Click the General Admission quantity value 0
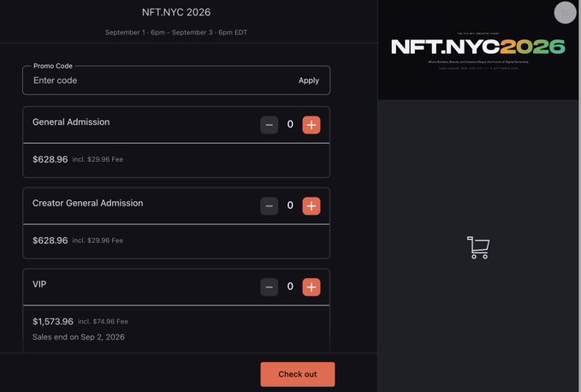 point(290,124)
